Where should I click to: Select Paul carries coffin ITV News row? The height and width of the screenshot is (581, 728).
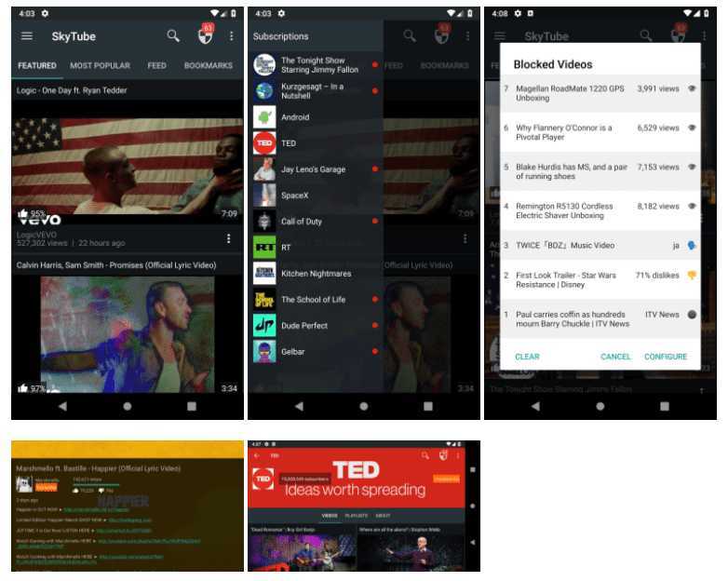600,319
